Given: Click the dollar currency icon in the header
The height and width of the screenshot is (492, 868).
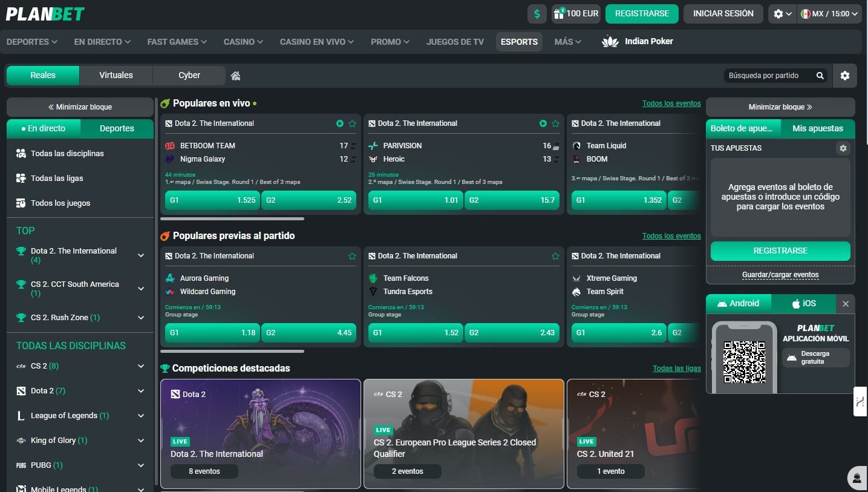Looking at the screenshot, I should pos(537,14).
